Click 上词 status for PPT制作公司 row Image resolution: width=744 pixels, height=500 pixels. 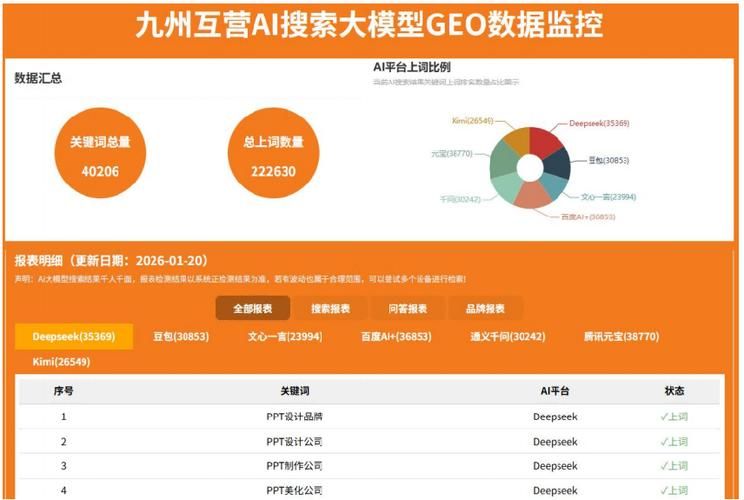tap(674, 466)
